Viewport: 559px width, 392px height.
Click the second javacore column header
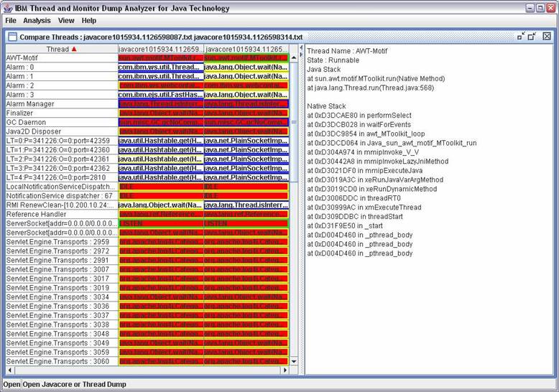tap(246, 49)
